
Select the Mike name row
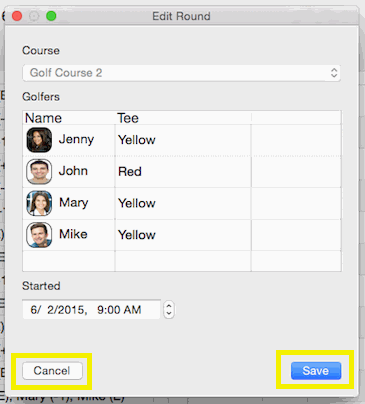tap(182, 235)
